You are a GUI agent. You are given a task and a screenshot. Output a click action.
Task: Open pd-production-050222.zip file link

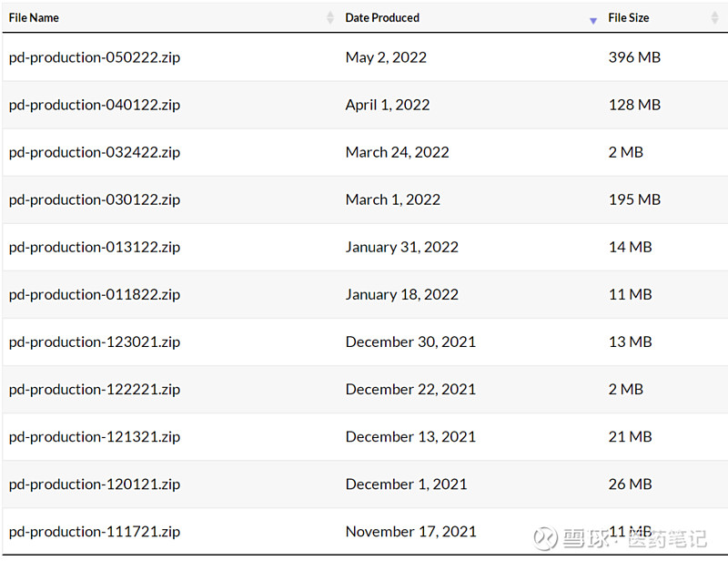pos(95,57)
